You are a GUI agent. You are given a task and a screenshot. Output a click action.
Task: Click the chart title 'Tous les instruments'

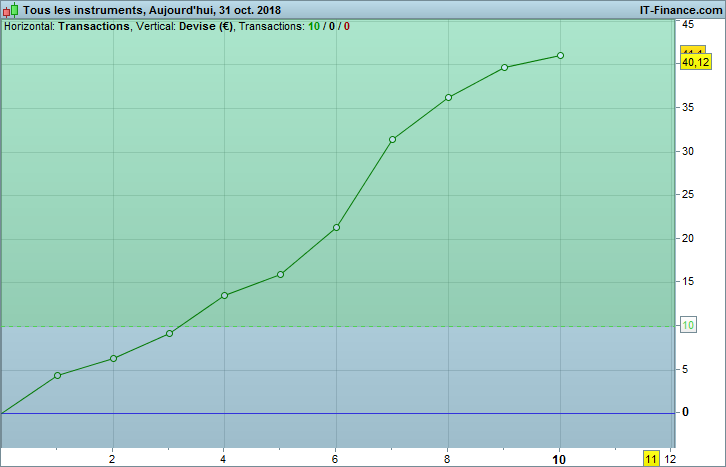83,10
